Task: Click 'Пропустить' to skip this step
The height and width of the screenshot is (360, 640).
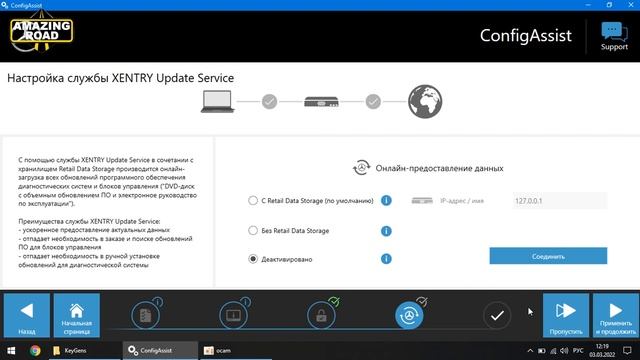Action: coord(566,315)
